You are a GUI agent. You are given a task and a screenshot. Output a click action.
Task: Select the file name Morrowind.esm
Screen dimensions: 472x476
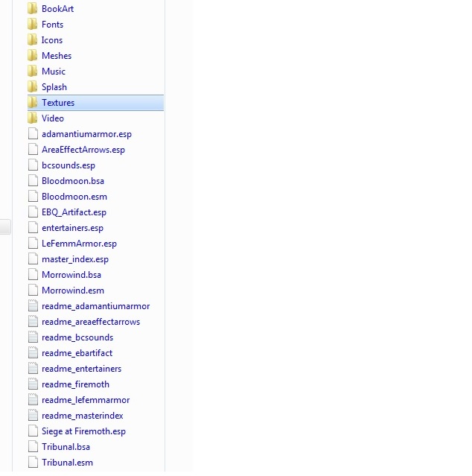point(73,291)
